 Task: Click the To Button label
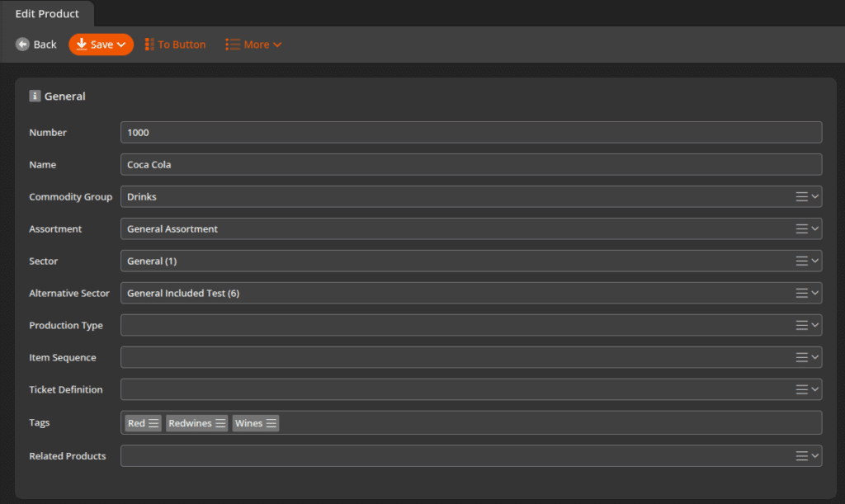click(x=182, y=45)
